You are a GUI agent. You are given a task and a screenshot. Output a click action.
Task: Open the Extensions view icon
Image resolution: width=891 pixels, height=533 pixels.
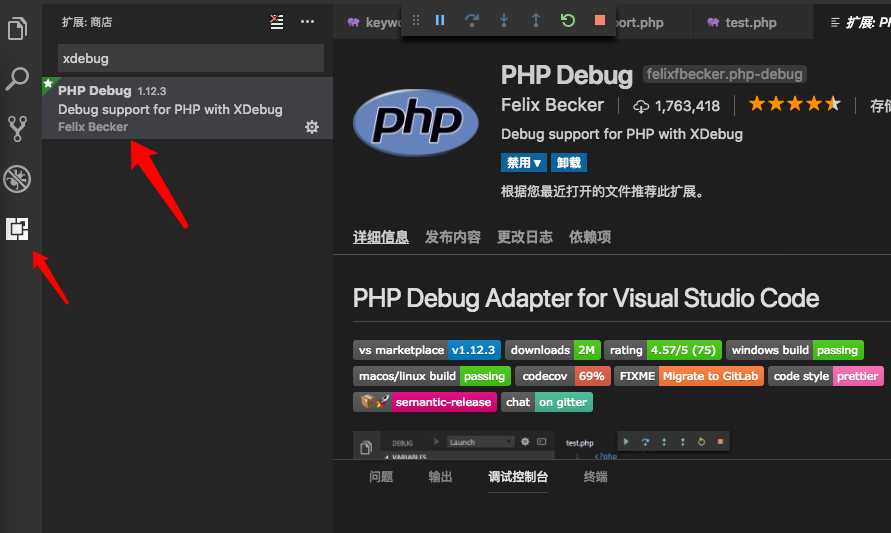[x=17, y=228]
